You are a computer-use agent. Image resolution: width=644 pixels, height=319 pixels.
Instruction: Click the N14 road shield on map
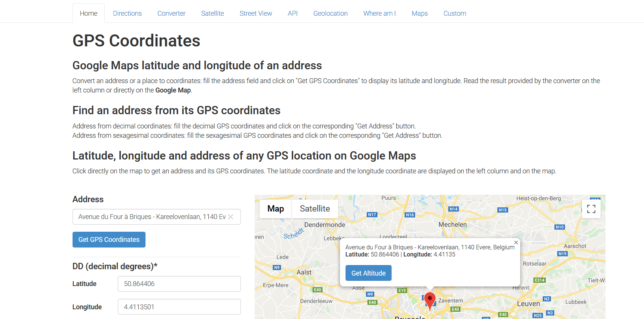click(x=454, y=209)
